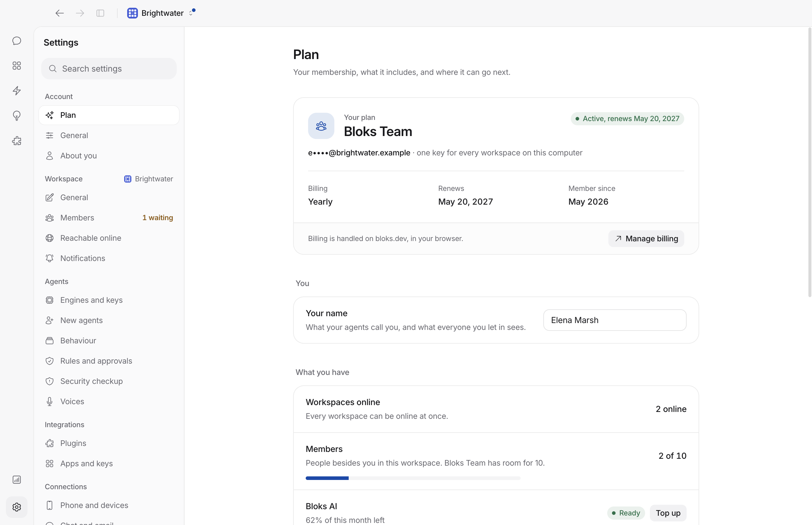The height and width of the screenshot is (525, 812).
Task: Click the vertical scrollbar on the right
Action: click(x=809, y=162)
